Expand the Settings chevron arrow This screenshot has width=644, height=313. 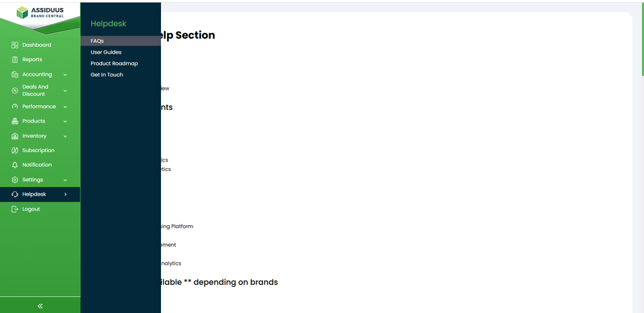[x=65, y=180]
